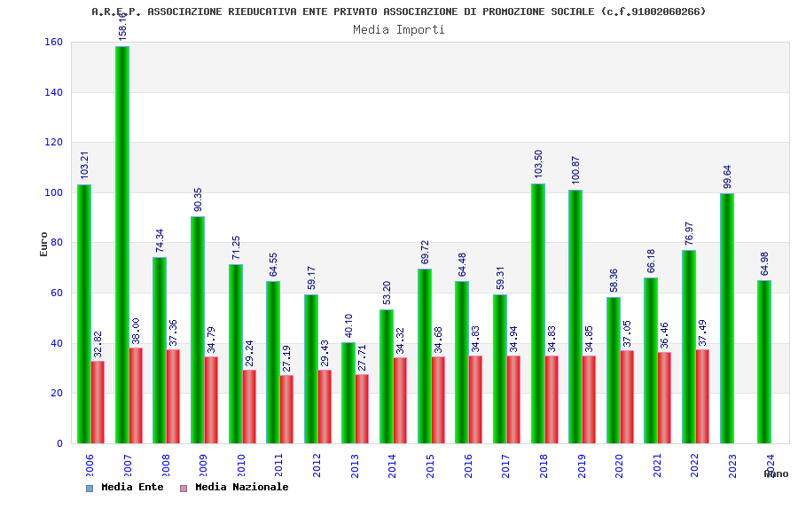798x532 pixels.
Task: Click the x-axis year label 2020
Action: tap(619, 465)
